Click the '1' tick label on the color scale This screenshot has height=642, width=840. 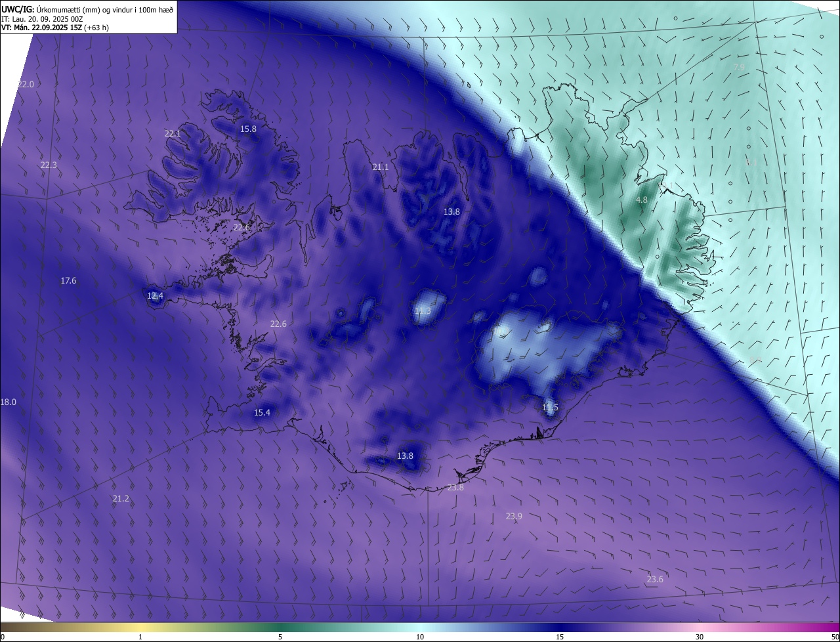click(140, 637)
